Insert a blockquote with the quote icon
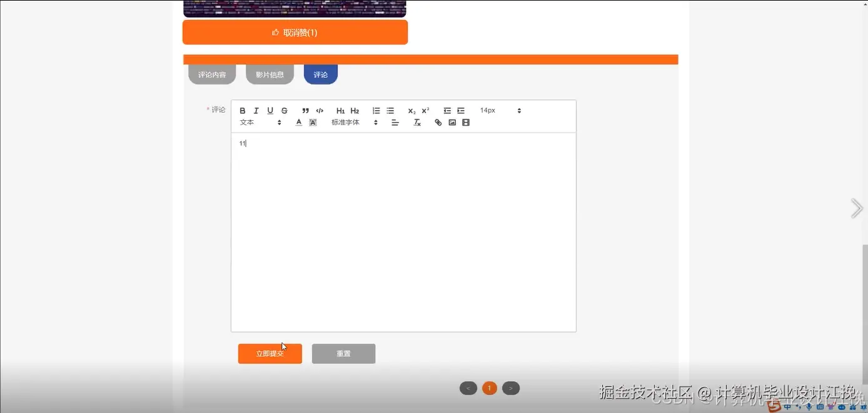Screen dimensions: 868x413 [x=306, y=111]
